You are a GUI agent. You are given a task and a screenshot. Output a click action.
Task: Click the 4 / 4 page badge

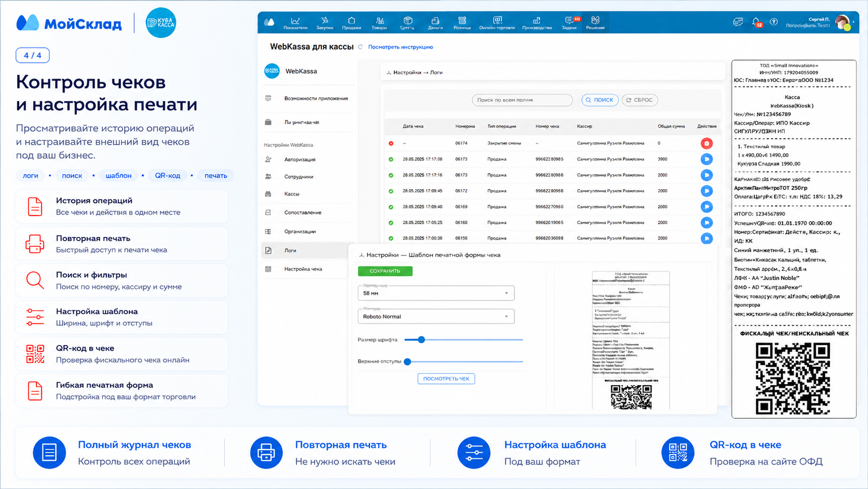[33, 55]
